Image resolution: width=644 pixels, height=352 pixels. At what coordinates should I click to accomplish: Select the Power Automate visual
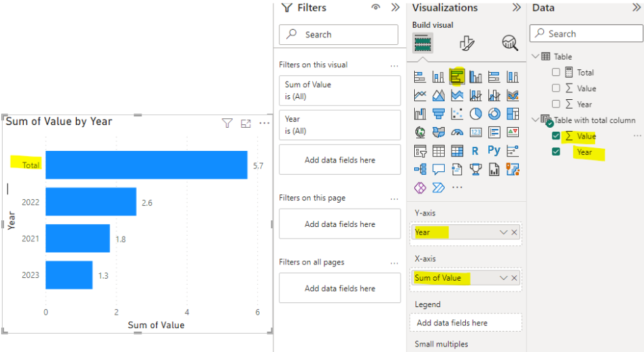438,188
